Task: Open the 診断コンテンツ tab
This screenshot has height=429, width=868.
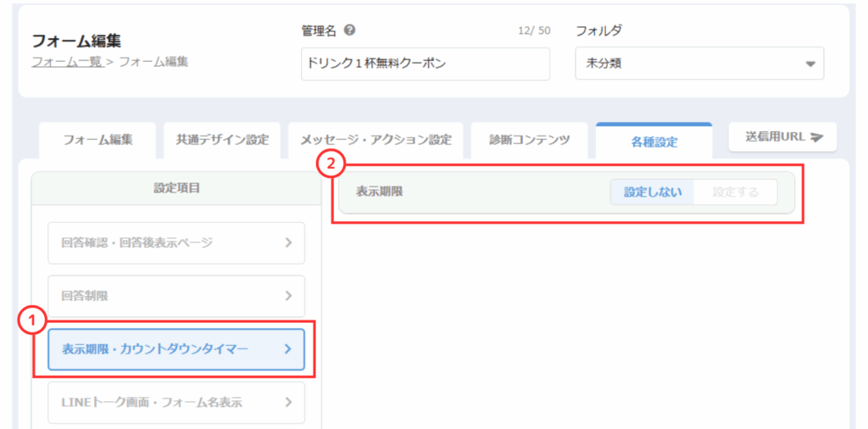Action: click(x=529, y=141)
